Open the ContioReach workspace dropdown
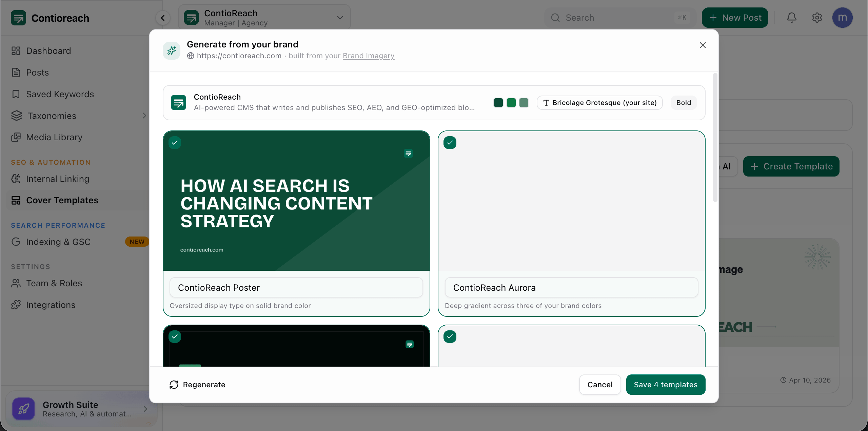This screenshot has width=868, height=431. click(x=264, y=18)
